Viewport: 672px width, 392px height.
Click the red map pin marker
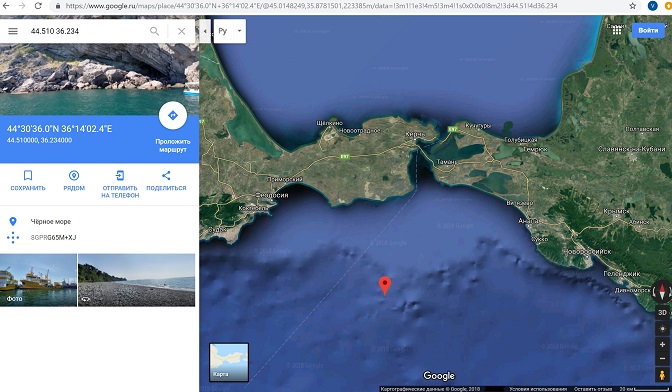(385, 286)
